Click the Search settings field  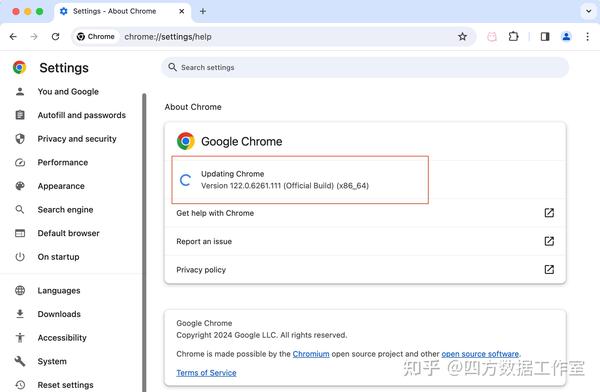pos(365,67)
